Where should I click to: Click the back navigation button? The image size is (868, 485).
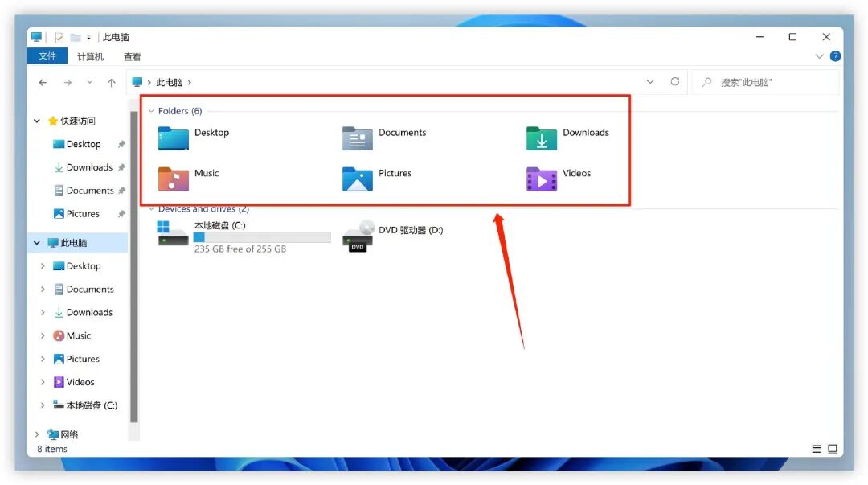tap(43, 81)
